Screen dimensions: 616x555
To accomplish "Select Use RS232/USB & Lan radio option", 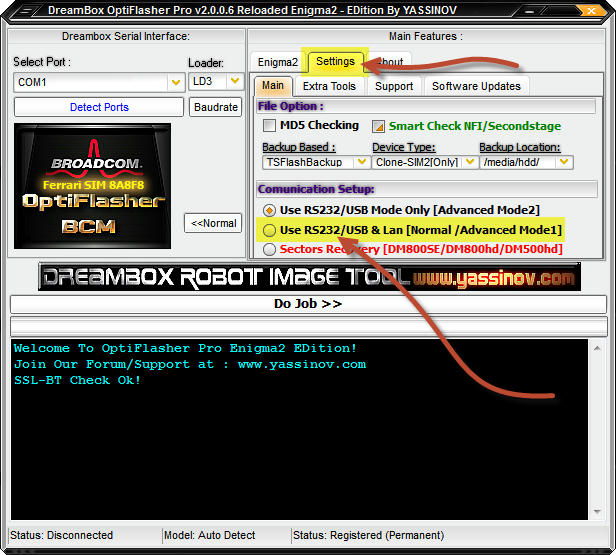I will (270, 230).
